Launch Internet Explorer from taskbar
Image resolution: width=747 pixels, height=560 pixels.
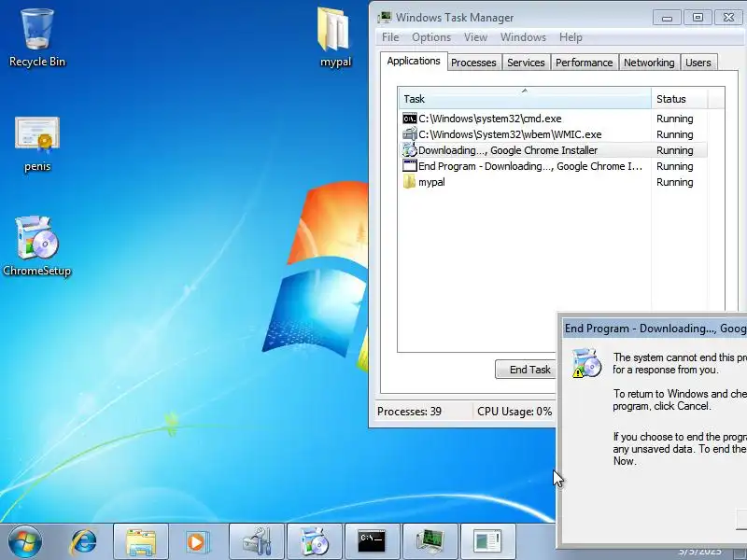[83, 541]
